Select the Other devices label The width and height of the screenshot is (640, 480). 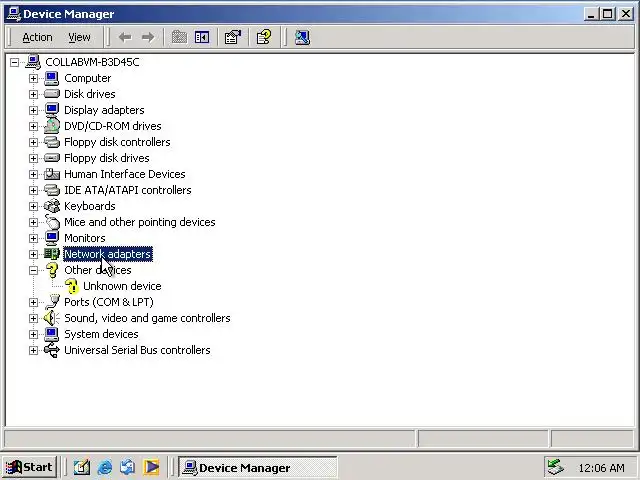tap(98, 270)
